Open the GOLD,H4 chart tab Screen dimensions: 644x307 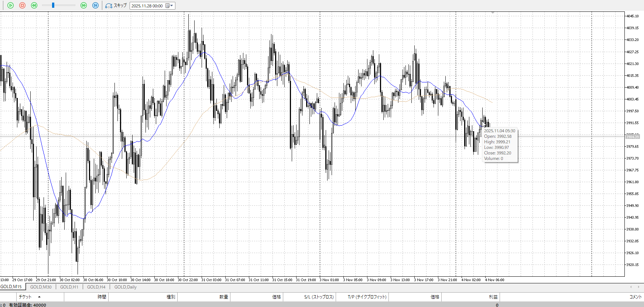pyautogui.click(x=96, y=287)
